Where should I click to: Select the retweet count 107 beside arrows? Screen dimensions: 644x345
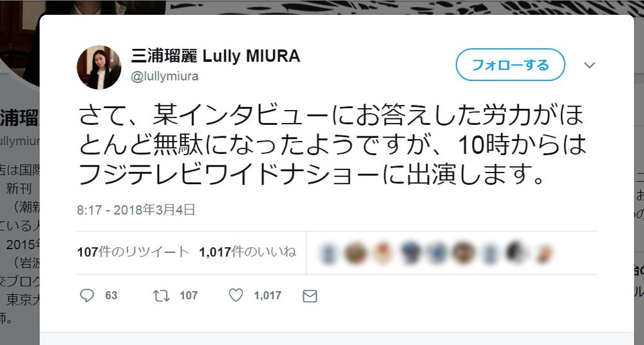[189, 295]
